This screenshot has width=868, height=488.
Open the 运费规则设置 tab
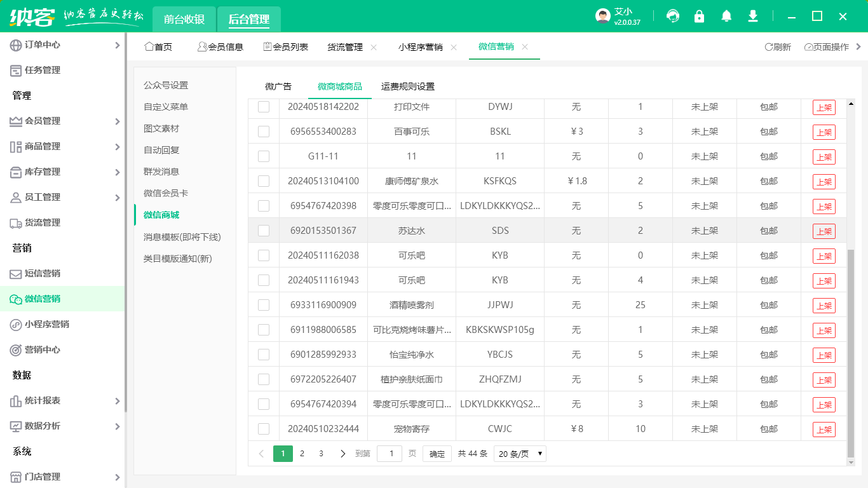tap(408, 86)
